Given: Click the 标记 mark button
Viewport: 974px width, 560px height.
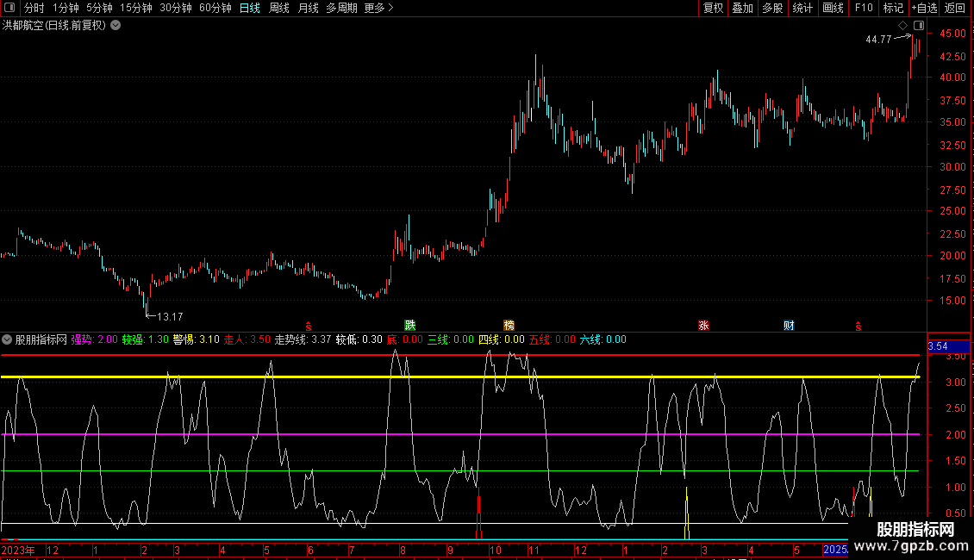Looking at the screenshot, I should click(893, 8).
